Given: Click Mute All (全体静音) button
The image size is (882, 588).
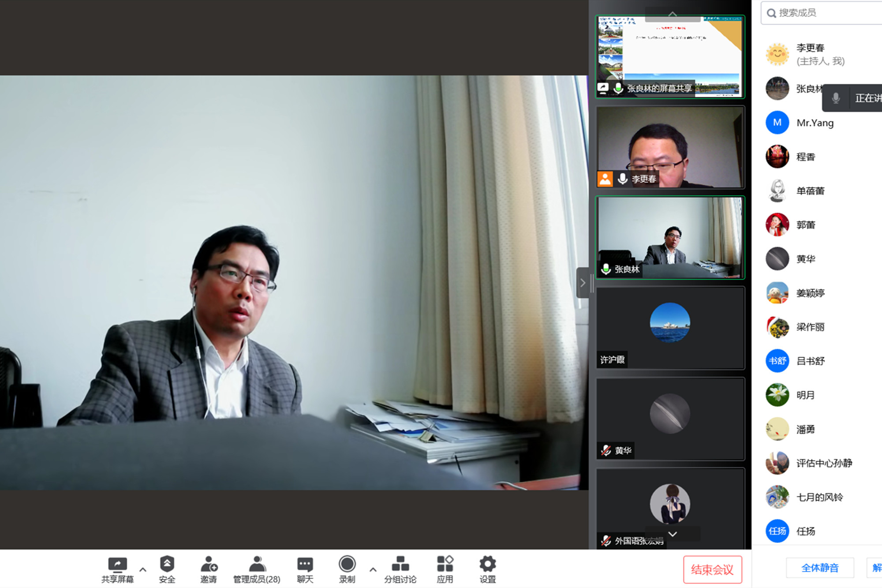Looking at the screenshot, I should pos(819,568).
